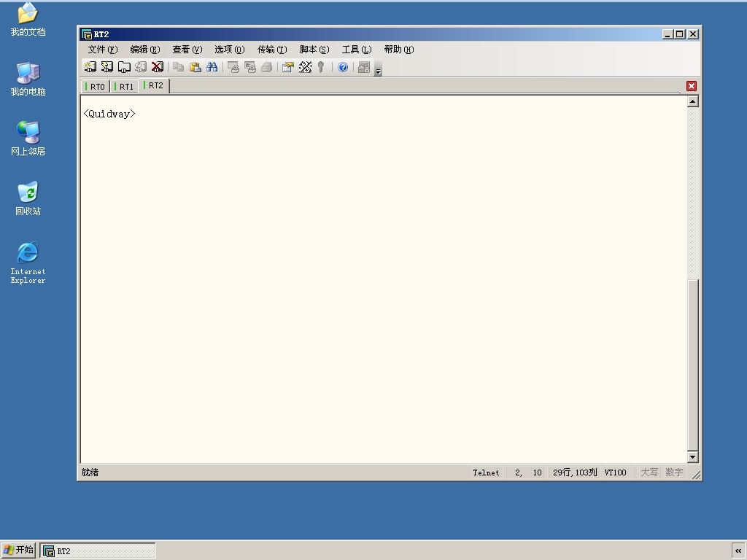
Task: Click the Telnet status bar entry
Action: 486,472
